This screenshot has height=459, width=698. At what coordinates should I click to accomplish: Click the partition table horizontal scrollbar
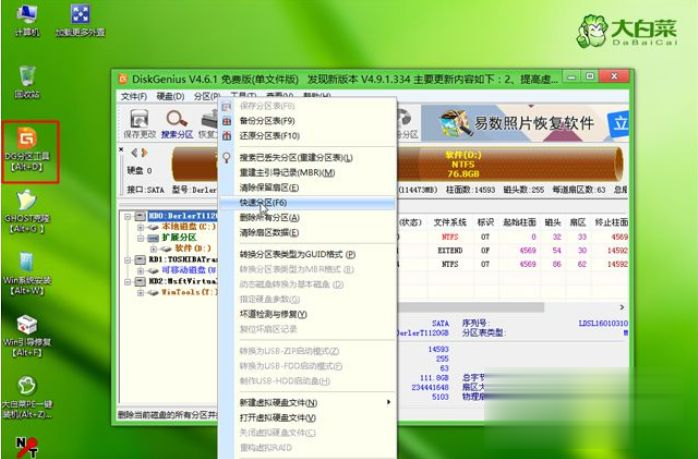471,307
